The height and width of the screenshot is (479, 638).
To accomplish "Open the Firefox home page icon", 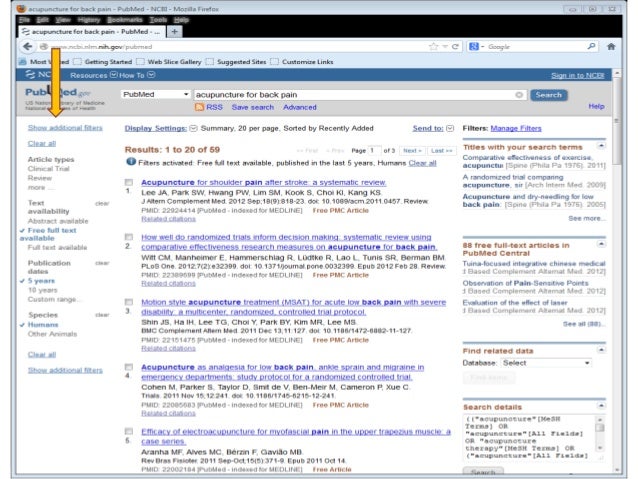I will [611, 46].
